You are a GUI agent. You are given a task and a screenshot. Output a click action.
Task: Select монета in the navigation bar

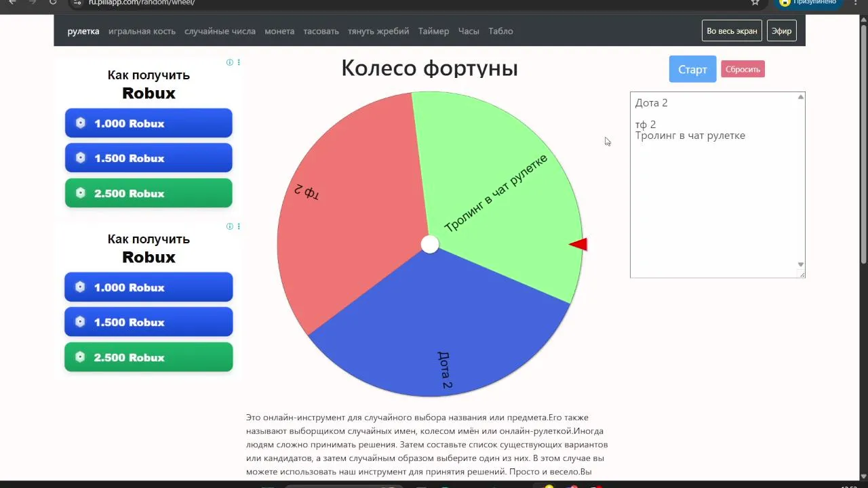tap(279, 31)
